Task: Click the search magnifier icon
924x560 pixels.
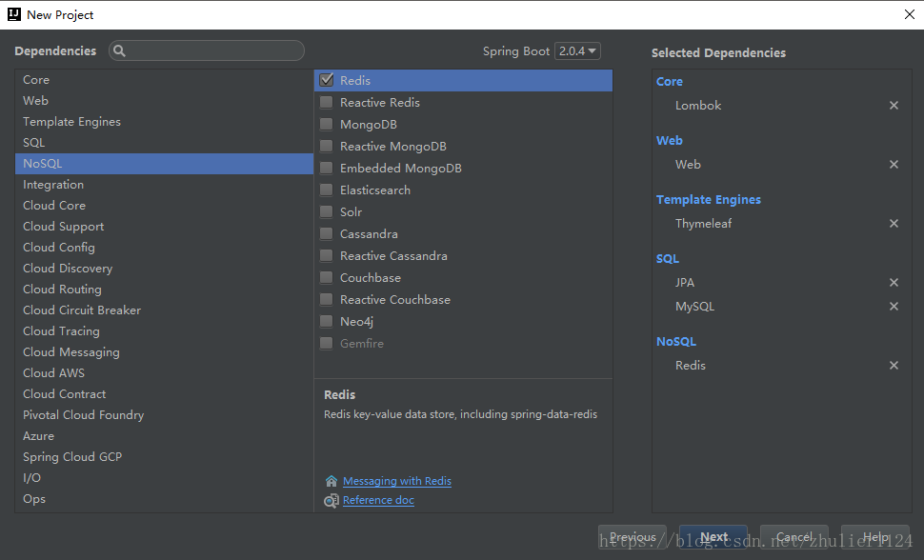Action: [120, 51]
